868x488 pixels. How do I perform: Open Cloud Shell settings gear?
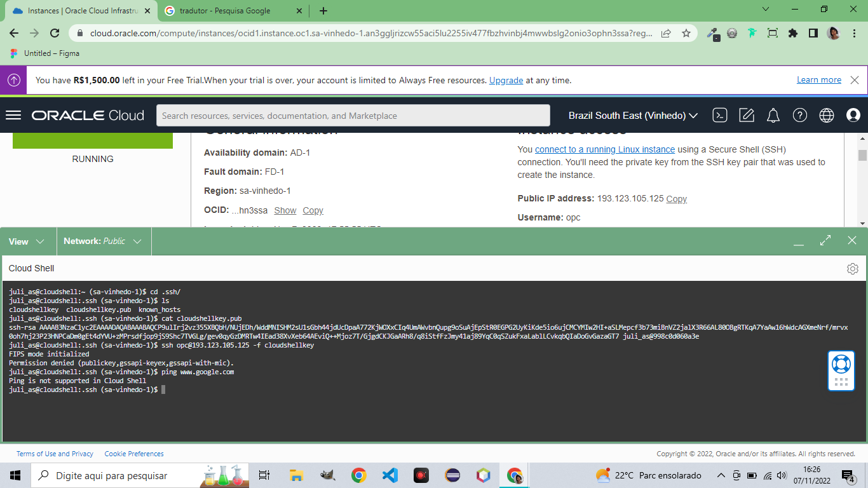(853, 269)
